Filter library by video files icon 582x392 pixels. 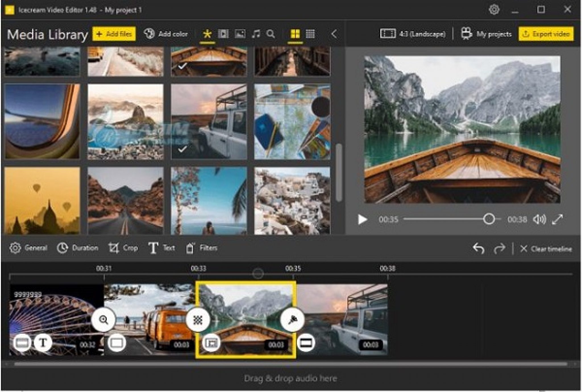pyautogui.click(x=223, y=34)
